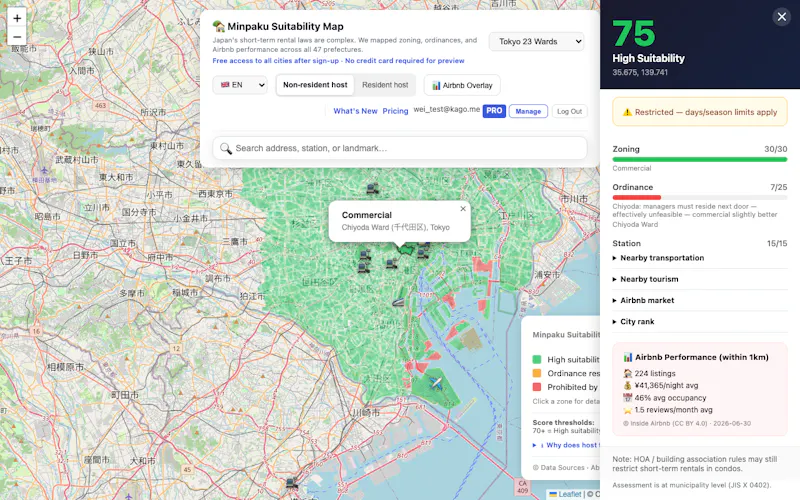Open the What's New link
This screenshot has width=800, height=500.
pos(355,111)
